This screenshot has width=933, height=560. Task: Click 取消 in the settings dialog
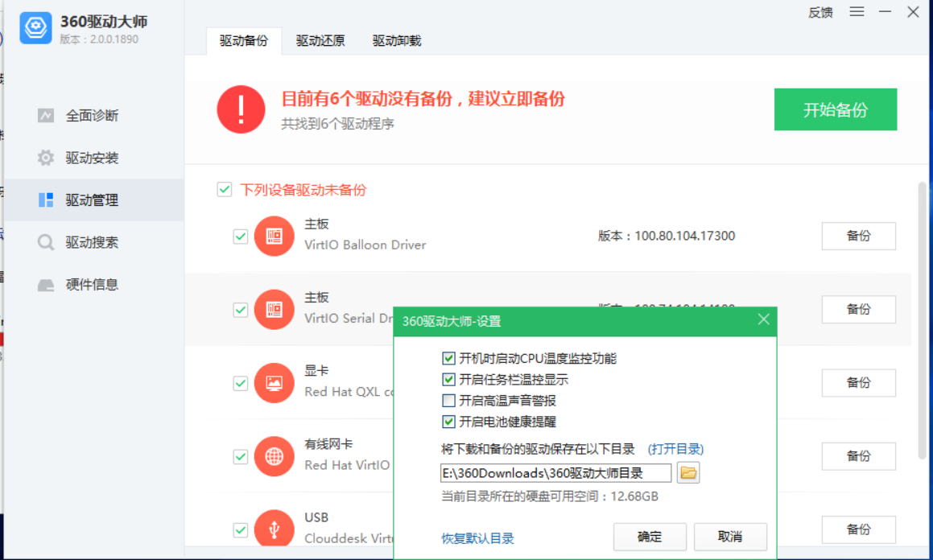(x=730, y=537)
